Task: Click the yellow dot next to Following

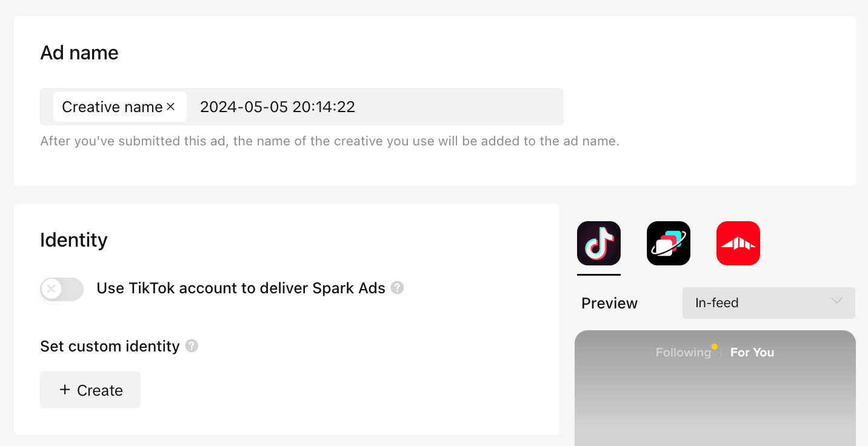Action: (x=715, y=347)
